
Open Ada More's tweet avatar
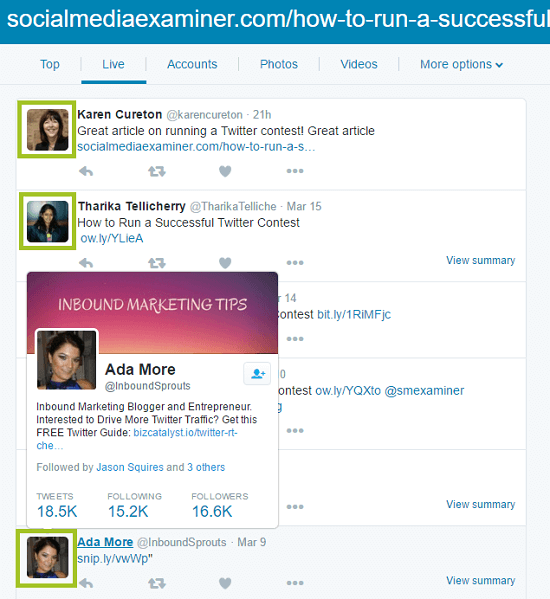[x=47, y=557]
